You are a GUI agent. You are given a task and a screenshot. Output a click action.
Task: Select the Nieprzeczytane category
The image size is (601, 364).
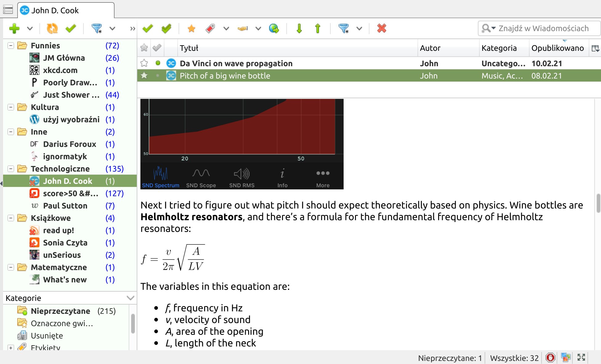pyautogui.click(x=60, y=311)
